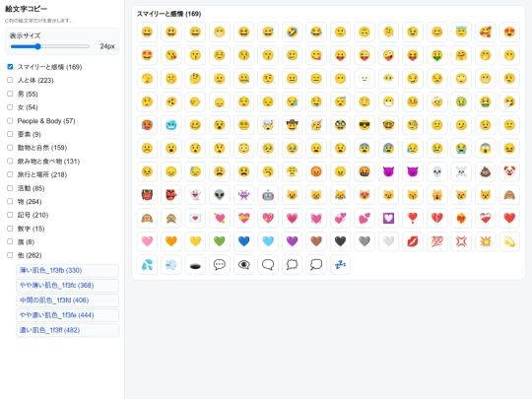Copy the black heart emoji
Screen dimensions: 532x399
tap(340, 241)
